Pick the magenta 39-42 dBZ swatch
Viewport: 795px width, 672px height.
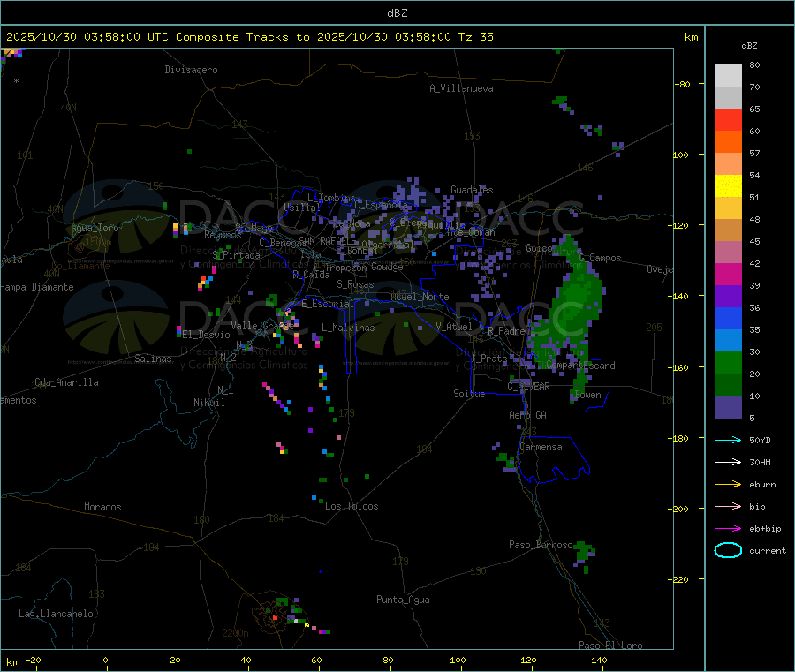[728, 275]
